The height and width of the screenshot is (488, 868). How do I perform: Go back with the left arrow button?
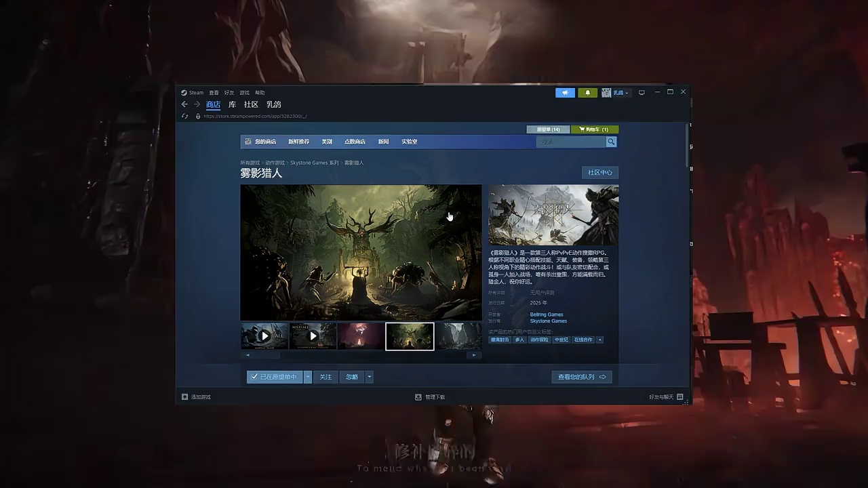[x=184, y=104]
